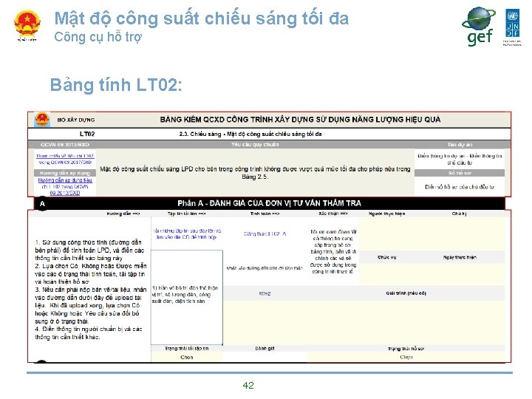Click the field Điền số hồ sơ của chủ đầu tư
This screenshot has width=532, height=399.
coord(460,187)
